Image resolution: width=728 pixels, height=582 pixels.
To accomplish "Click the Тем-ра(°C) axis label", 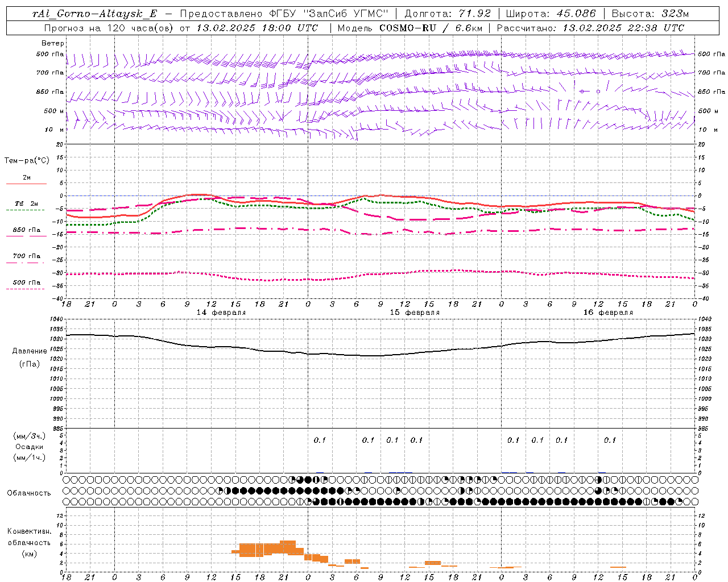I will [27, 161].
